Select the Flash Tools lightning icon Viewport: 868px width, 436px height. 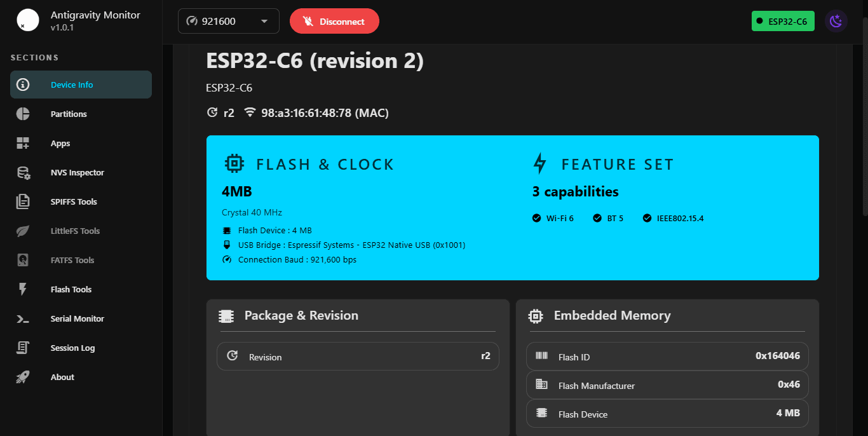[23, 289]
